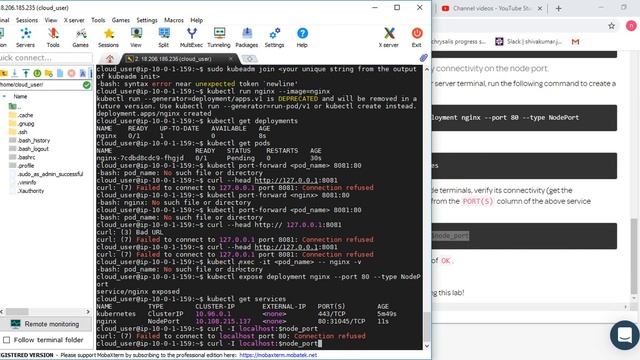The height and width of the screenshot is (360, 640).
Task: Open the Macros menu
Action: pos(174,20)
